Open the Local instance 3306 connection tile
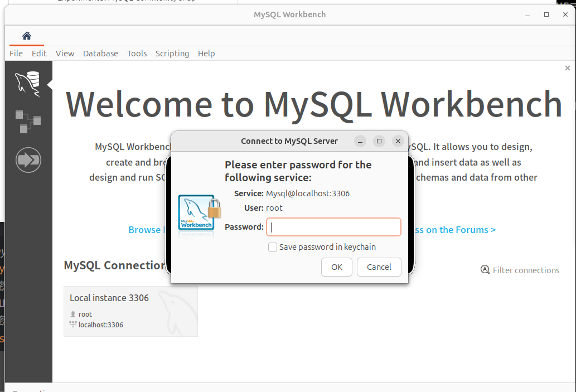 [131, 312]
